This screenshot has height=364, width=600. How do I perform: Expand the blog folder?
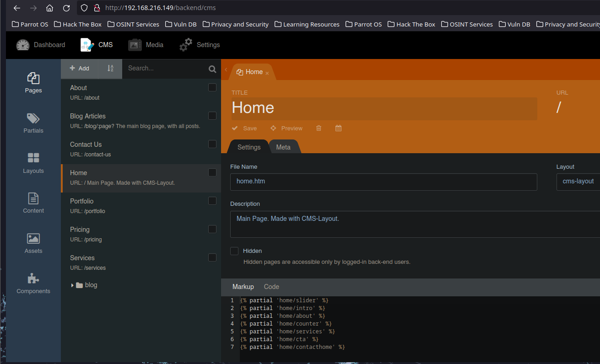coord(72,285)
